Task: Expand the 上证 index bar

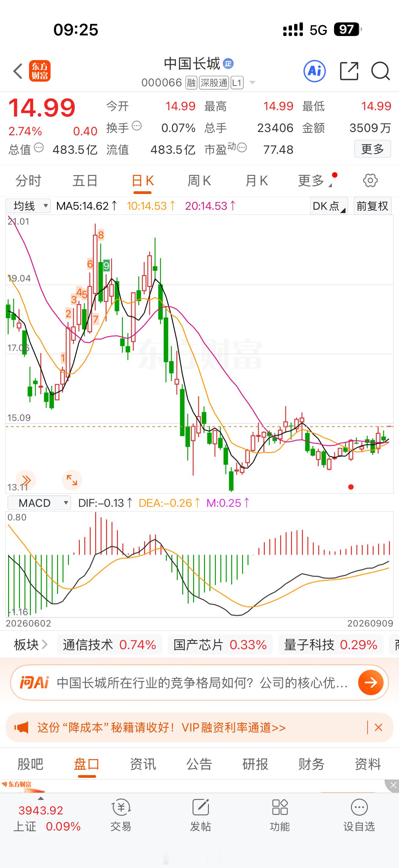Action: tap(41, 799)
